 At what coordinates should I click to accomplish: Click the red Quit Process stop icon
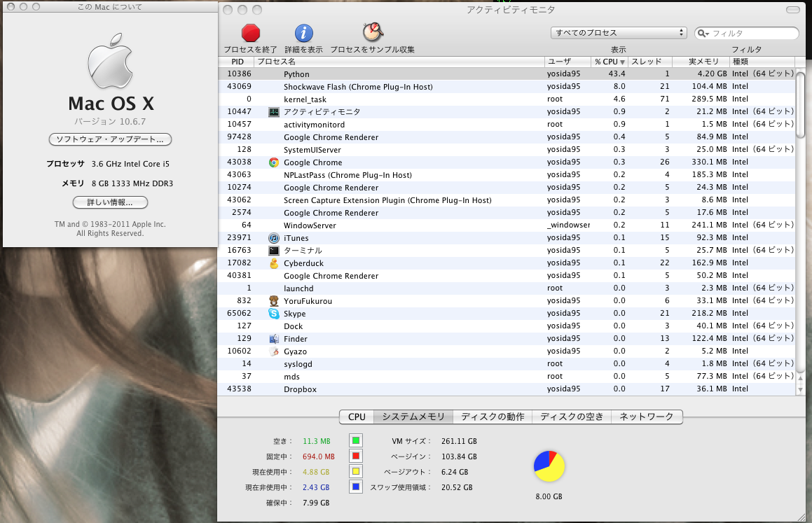[250, 33]
